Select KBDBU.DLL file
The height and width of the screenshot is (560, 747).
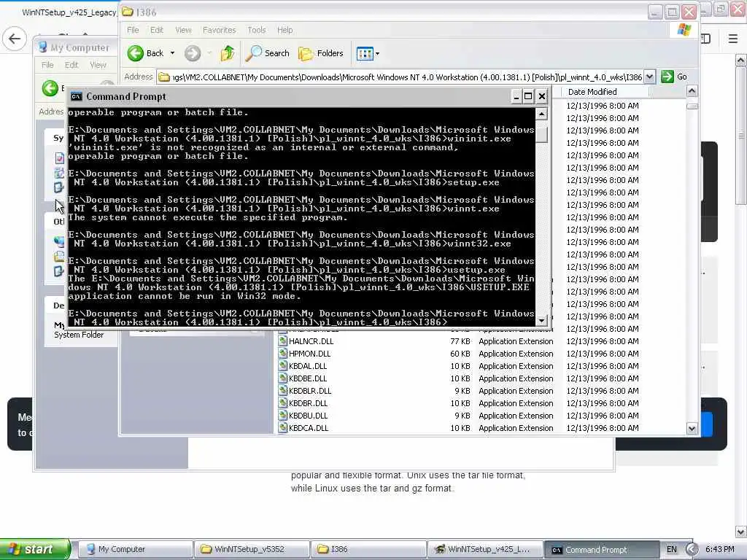308,416
